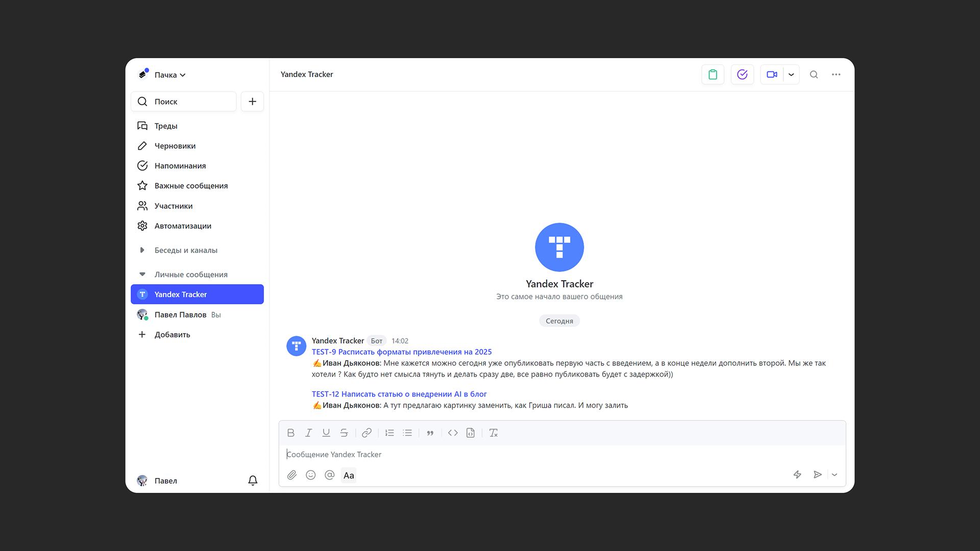The width and height of the screenshot is (980, 551).
Task: Toggle the Aa formatting toolbar button
Action: pyautogui.click(x=349, y=475)
